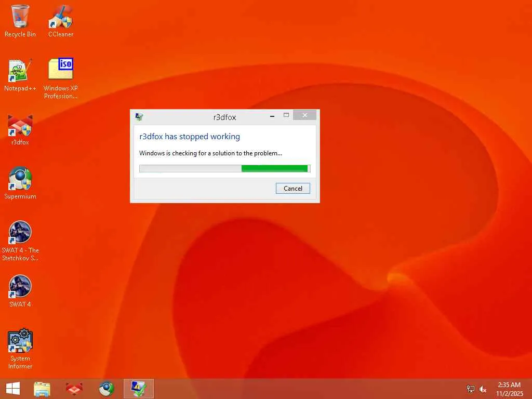Click the r3dfox dialog title bar icon
This screenshot has height=399, width=532.
[x=139, y=117]
